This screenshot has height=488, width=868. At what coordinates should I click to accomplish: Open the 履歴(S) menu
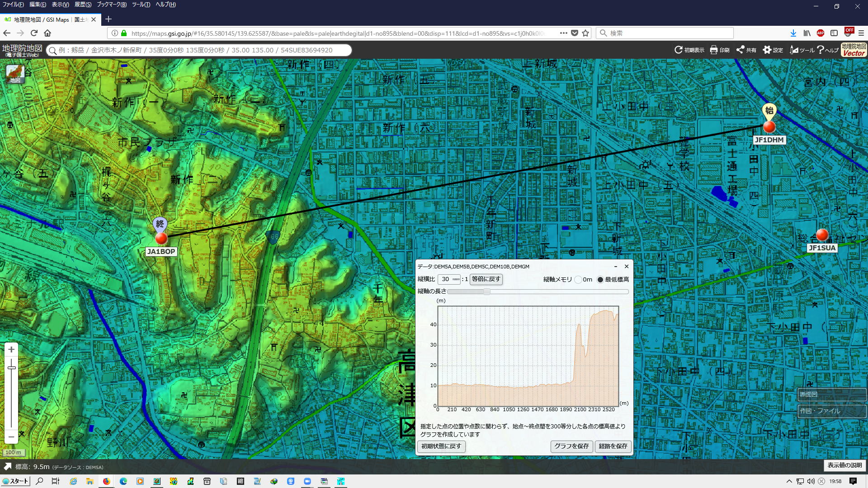(x=83, y=5)
